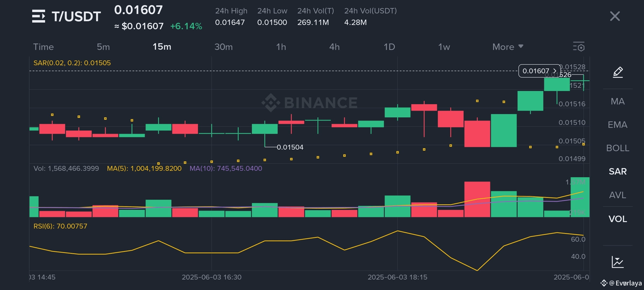Screen dimensions: 644x290
Task: Toggle the AVL indicator
Action: 617,195
